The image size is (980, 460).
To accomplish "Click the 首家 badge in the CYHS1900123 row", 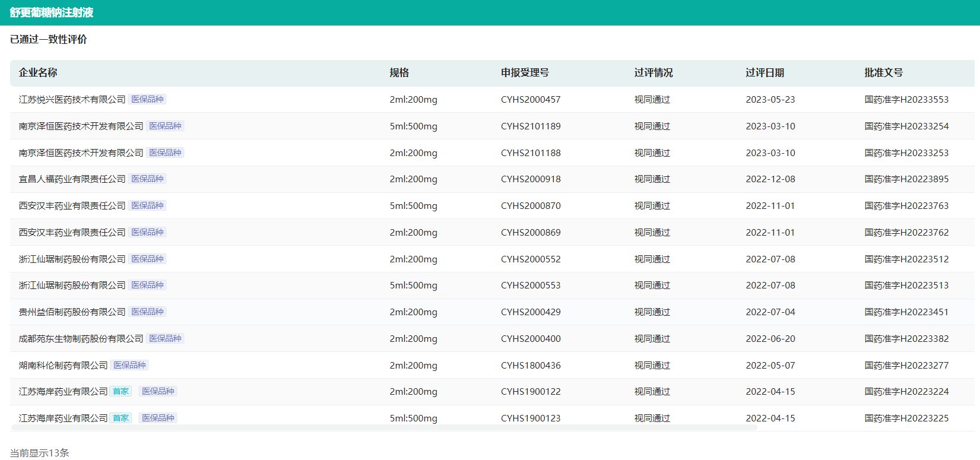I will coord(120,418).
